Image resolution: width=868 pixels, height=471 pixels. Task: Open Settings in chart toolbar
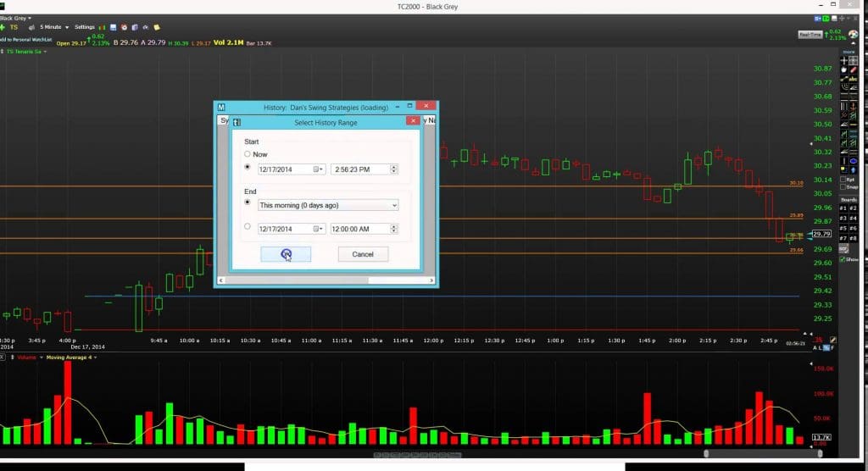click(x=85, y=27)
